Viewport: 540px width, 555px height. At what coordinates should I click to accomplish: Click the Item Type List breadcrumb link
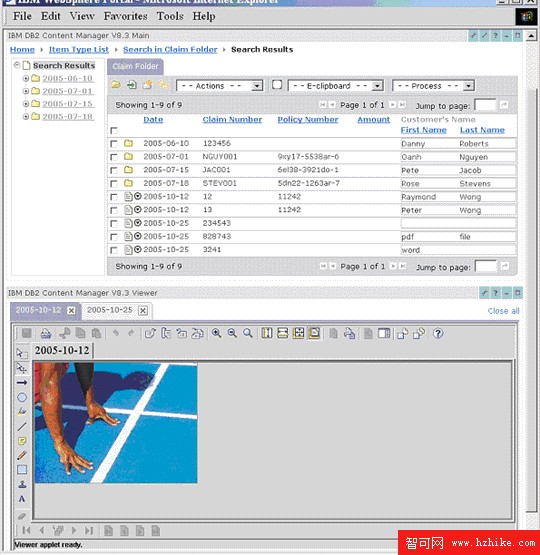pyautogui.click(x=79, y=50)
